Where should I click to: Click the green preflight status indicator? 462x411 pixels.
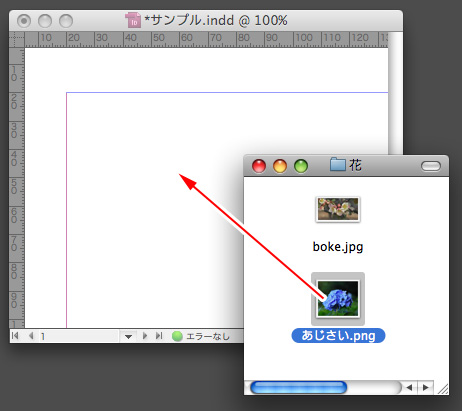click(177, 336)
